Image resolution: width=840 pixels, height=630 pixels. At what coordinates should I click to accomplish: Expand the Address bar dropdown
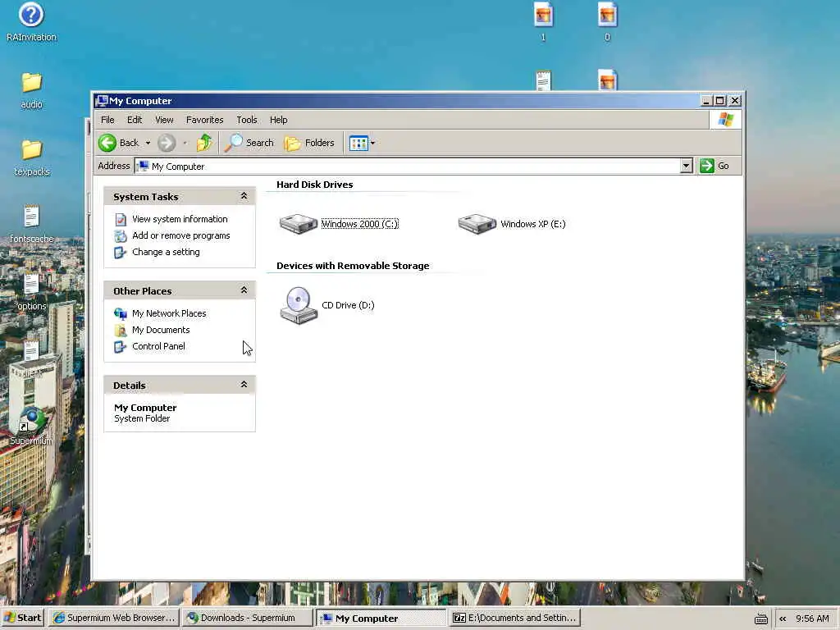pyautogui.click(x=687, y=166)
